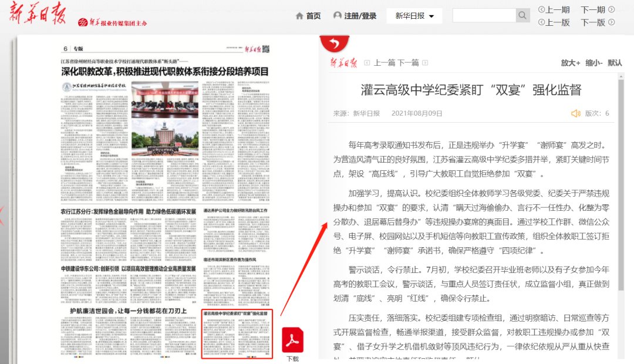Click the home icon beside 首页

pos(299,16)
